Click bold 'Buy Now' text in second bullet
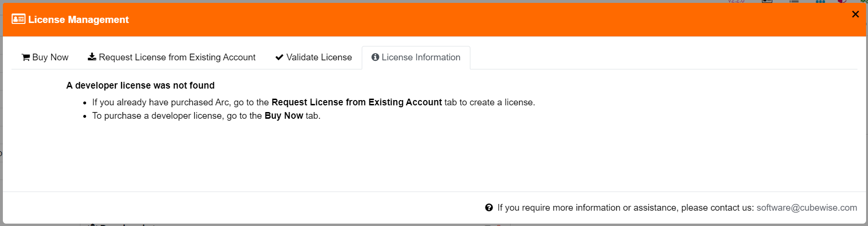 click(x=284, y=116)
